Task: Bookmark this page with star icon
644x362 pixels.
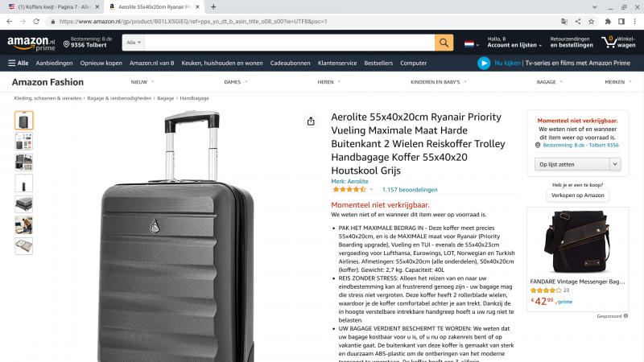Action: click(x=591, y=22)
